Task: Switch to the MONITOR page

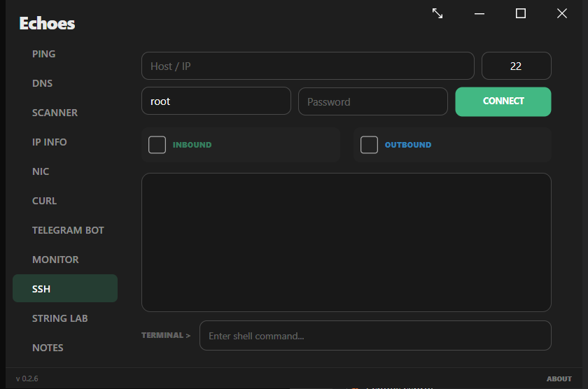Action: click(55, 260)
